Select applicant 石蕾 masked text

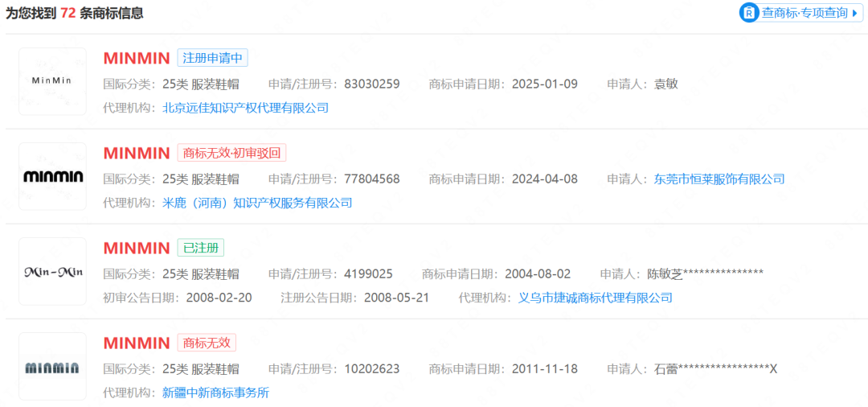click(x=716, y=368)
